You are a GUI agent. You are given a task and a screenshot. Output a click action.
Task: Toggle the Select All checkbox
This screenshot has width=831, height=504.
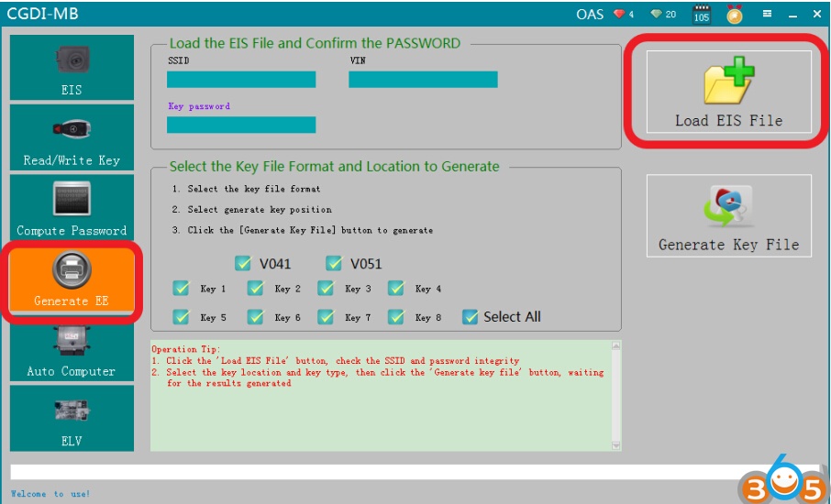(x=471, y=316)
